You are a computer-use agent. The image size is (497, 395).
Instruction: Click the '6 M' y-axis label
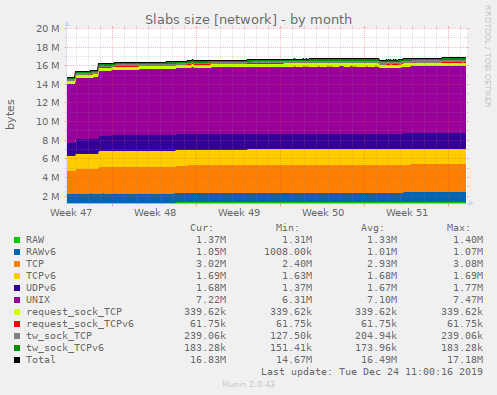(x=51, y=158)
